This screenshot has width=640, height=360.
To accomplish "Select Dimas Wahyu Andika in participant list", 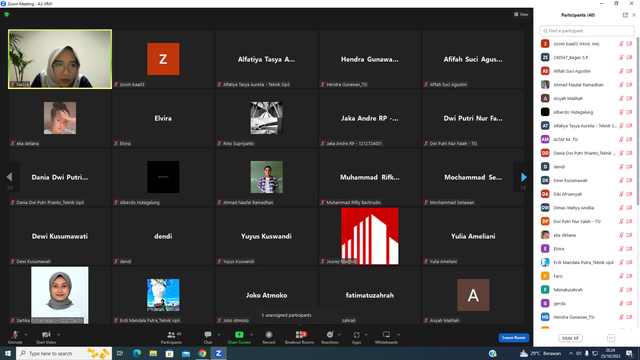I will [x=587, y=208].
